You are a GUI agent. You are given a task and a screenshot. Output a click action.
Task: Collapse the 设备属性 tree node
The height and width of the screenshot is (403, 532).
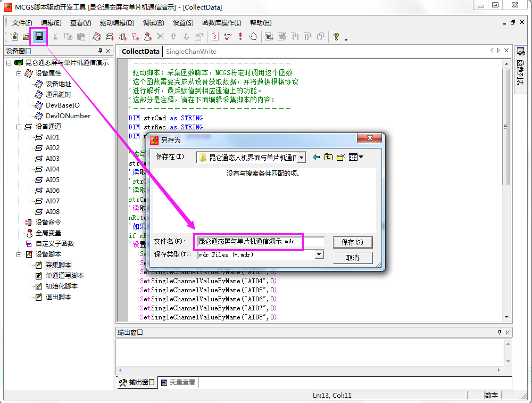click(19, 73)
